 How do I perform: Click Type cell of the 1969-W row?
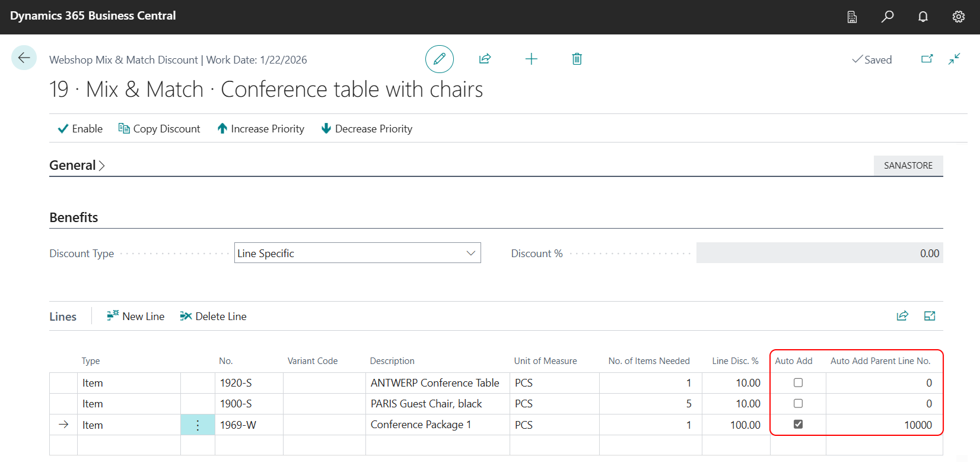(x=129, y=425)
